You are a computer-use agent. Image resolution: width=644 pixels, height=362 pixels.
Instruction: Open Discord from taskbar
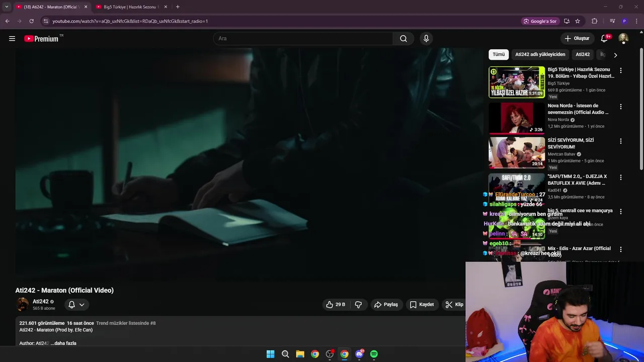tap(359, 354)
